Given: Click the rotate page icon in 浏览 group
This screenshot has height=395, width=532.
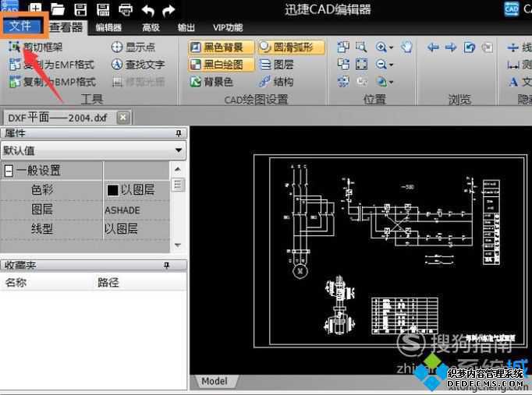Looking at the screenshot, I should click(x=470, y=47).
